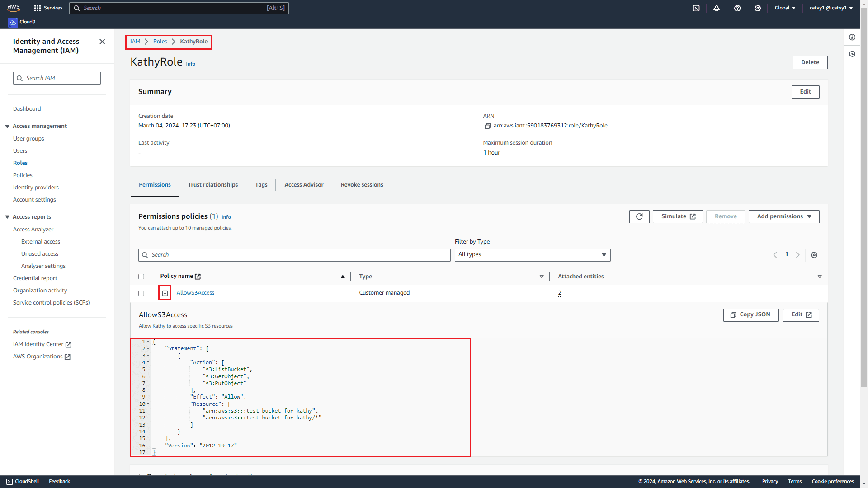Refresh the permissions policies list

639,216
